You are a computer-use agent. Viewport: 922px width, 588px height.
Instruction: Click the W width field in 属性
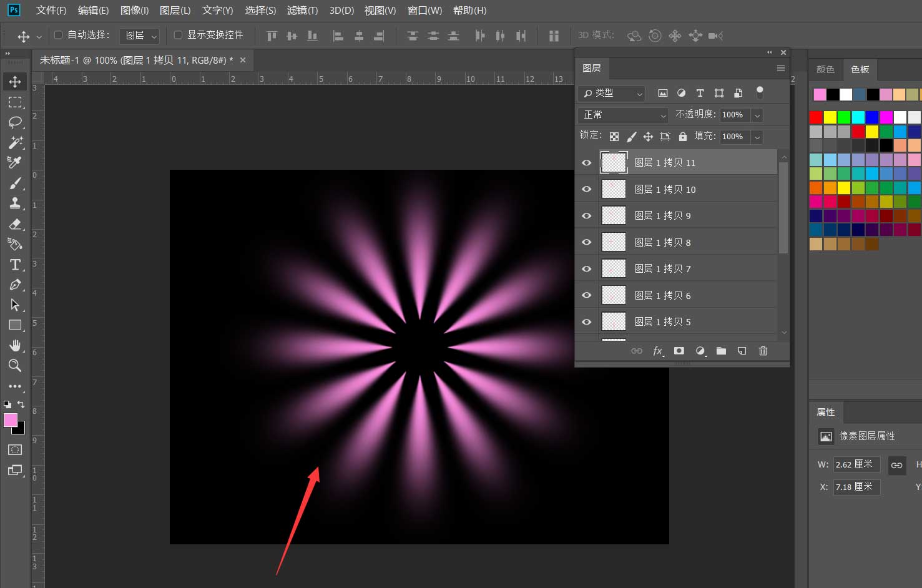tap(856, 464)
